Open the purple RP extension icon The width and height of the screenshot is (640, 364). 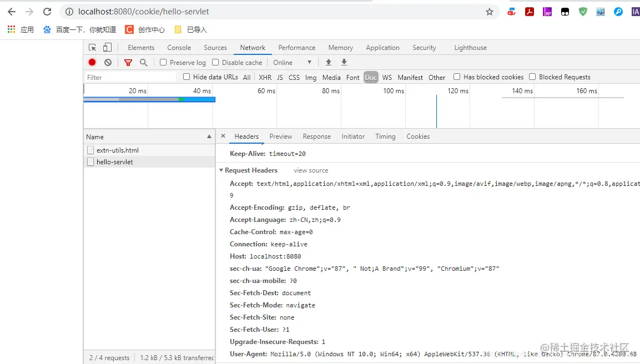547,12
